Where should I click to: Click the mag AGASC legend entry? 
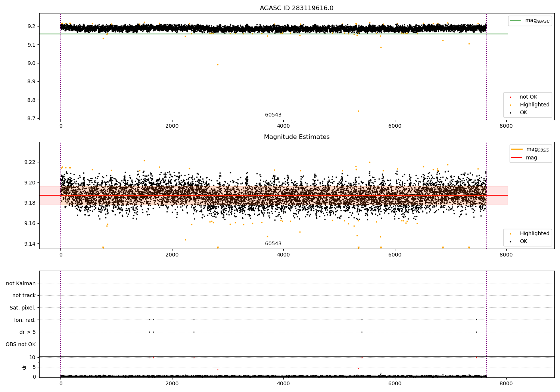pyautogui.click(x=530, y=21)
